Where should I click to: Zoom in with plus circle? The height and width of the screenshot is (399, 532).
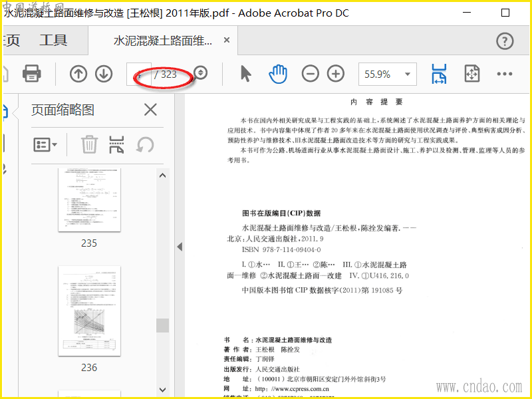tap(336, 74)
